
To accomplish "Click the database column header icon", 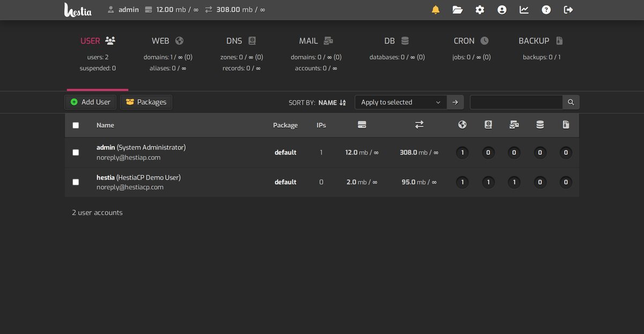I will (x=540, y=124).
